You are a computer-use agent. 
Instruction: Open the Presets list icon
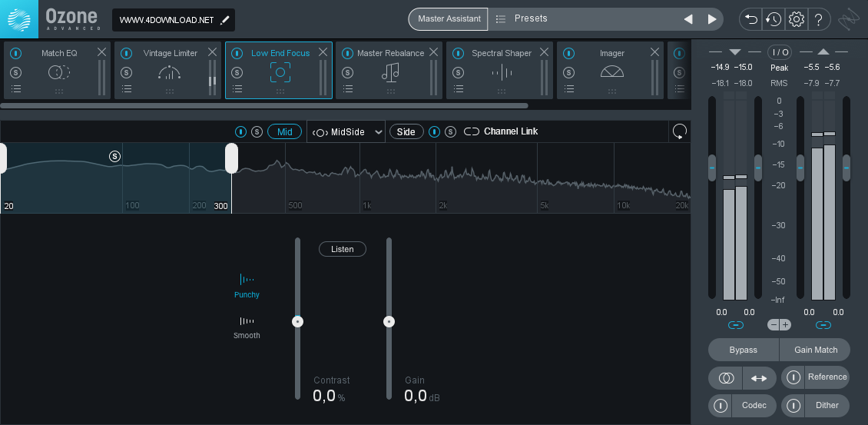500,19
